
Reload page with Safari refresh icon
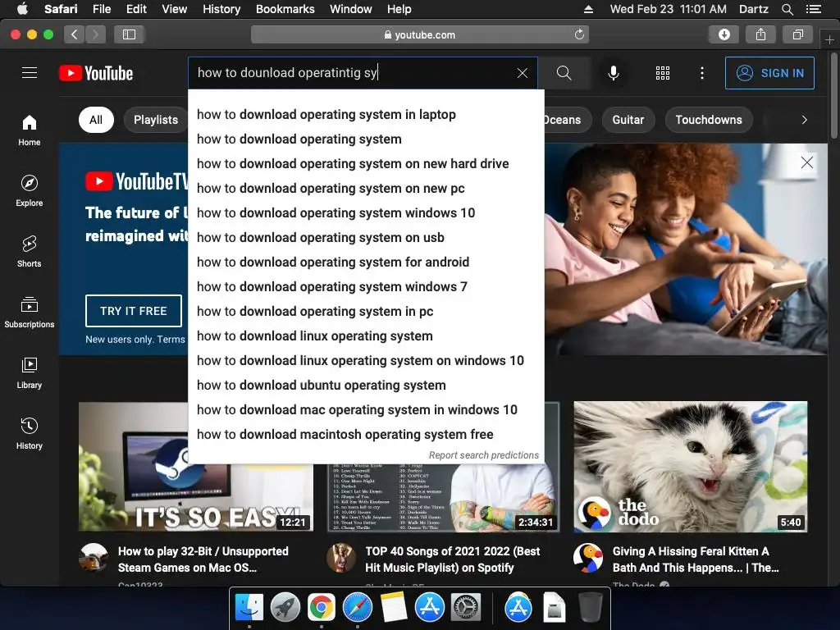click(x=579, y=34)
